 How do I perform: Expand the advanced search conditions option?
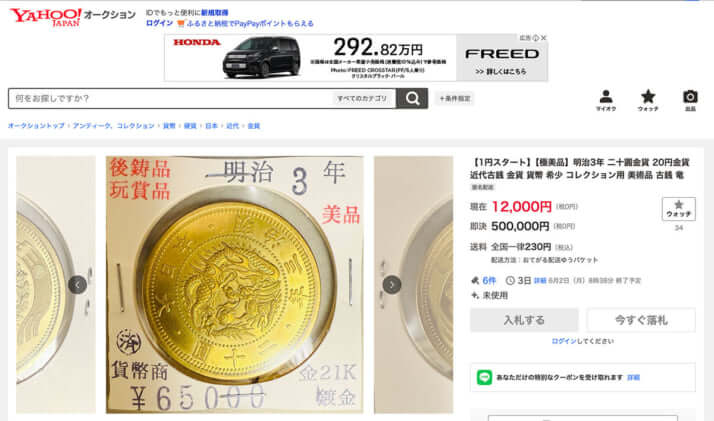point(454,98)
